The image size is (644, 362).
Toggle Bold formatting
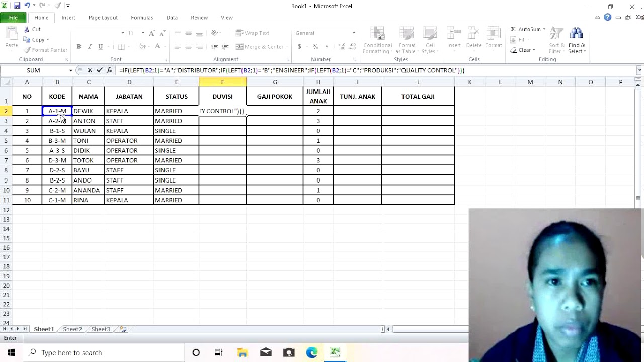click(78, 47)
